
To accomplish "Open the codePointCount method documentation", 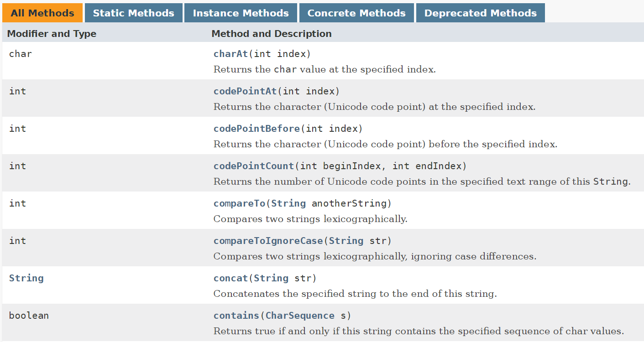I will [x=254, y=166].
